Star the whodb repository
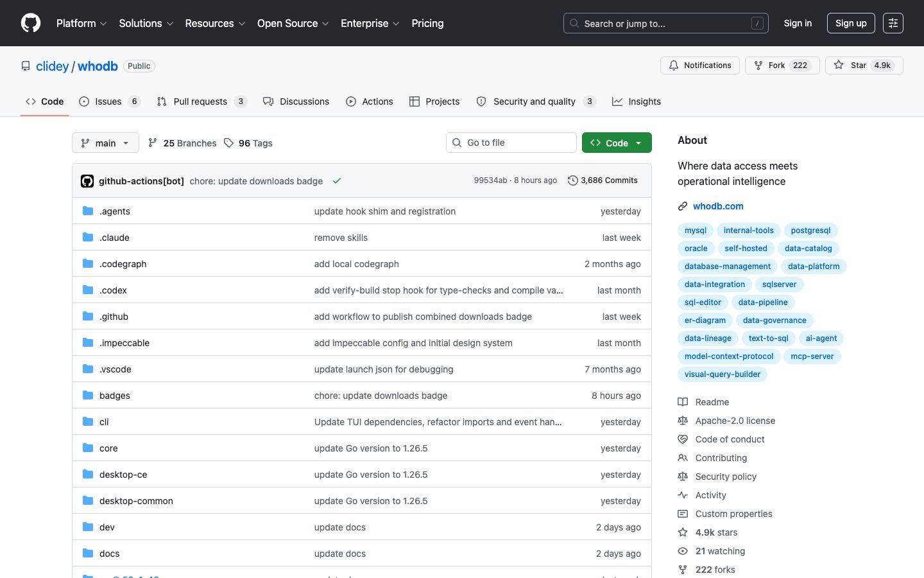This screenshot has height=578, width=924. pyautogui.click(x=864, y=66)
